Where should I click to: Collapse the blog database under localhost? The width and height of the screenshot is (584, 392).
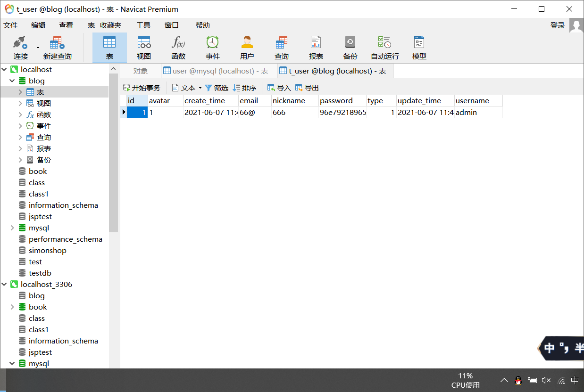pos(12,81)
